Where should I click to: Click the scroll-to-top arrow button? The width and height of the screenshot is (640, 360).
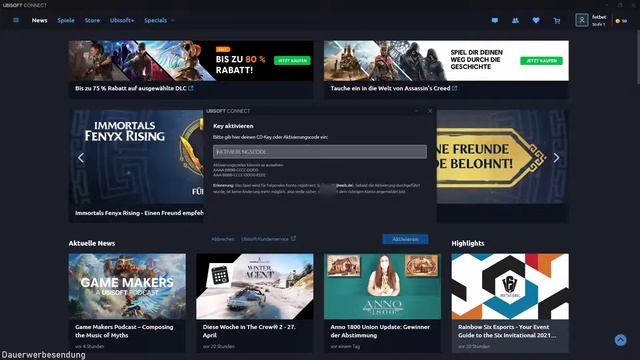point(620,340)
